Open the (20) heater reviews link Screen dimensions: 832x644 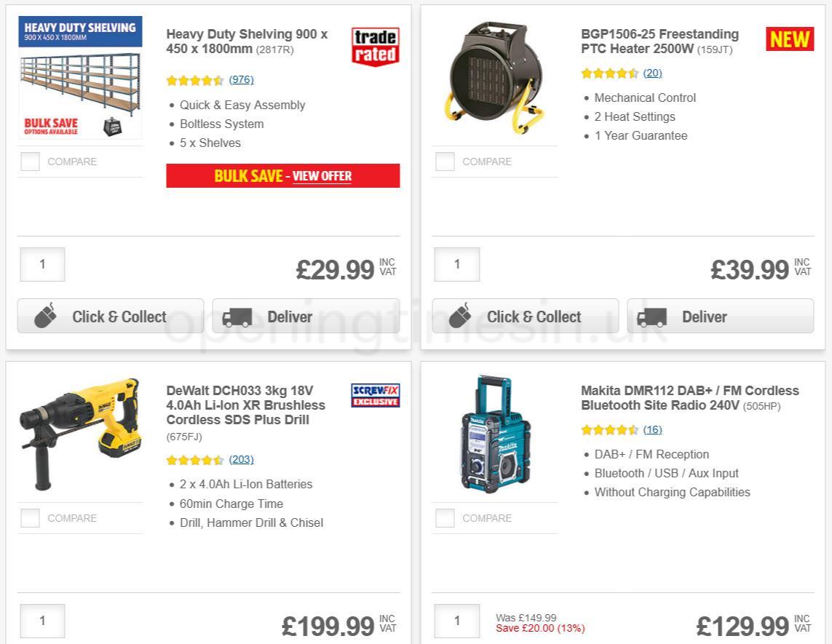pyautogui.click(x=652, y=73)
